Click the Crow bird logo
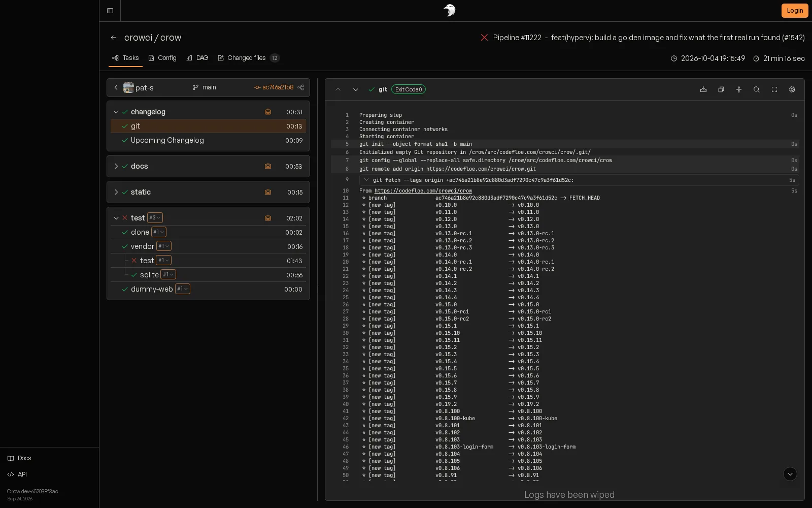The image size is (812, 508). (449, 11)
